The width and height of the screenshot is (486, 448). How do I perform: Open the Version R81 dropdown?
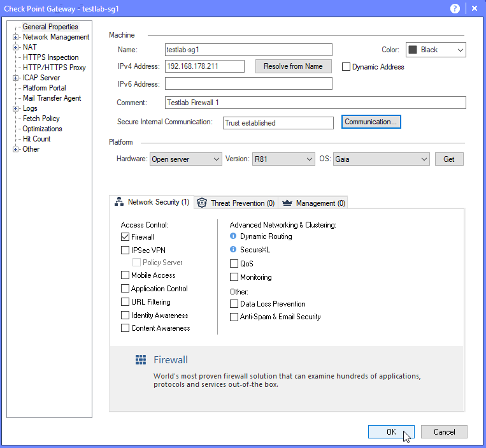[283, 159]
